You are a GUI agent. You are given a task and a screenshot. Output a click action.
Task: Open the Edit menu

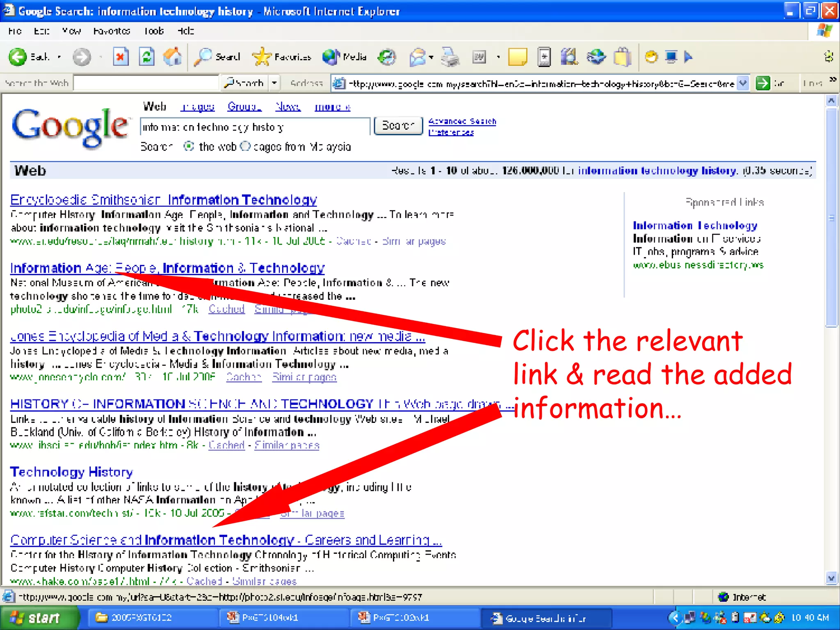coord(42,31)
